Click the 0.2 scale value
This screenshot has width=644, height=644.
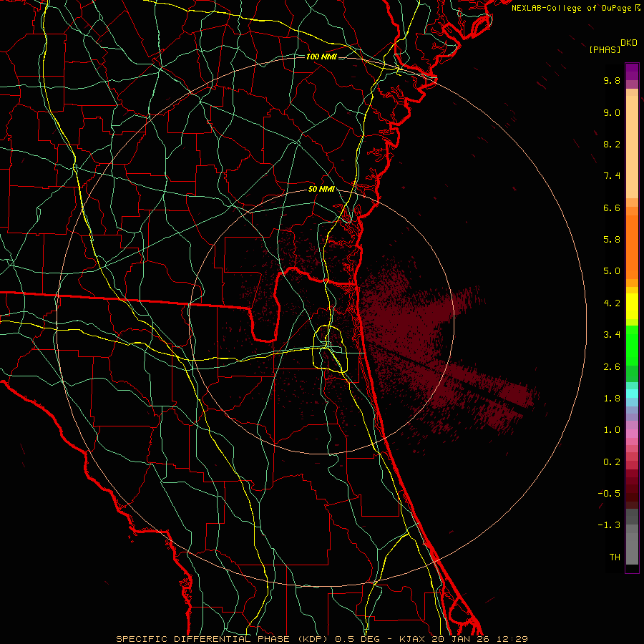point(612,462)
